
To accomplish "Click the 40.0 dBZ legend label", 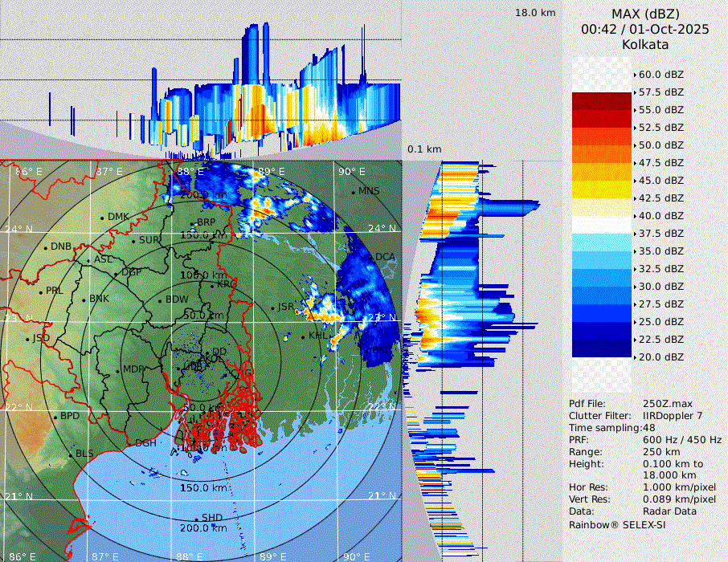I will pyautogui.click(x=661, y=216).
